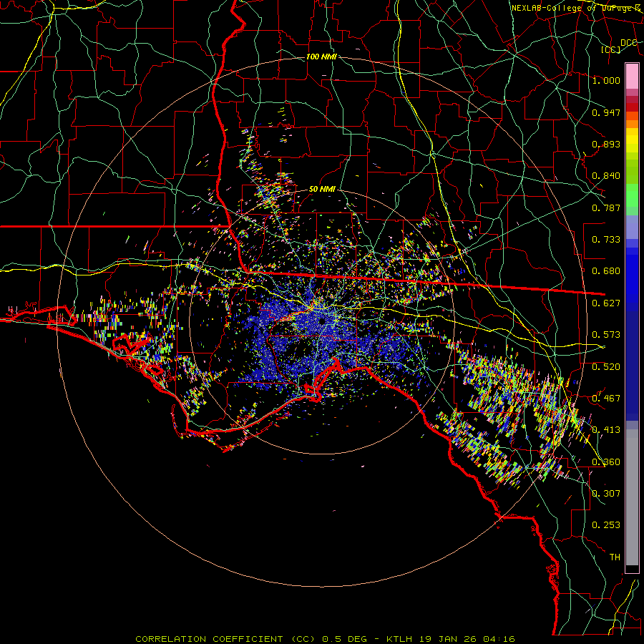Click the lavender band of the color bar

tap(632, 228)
